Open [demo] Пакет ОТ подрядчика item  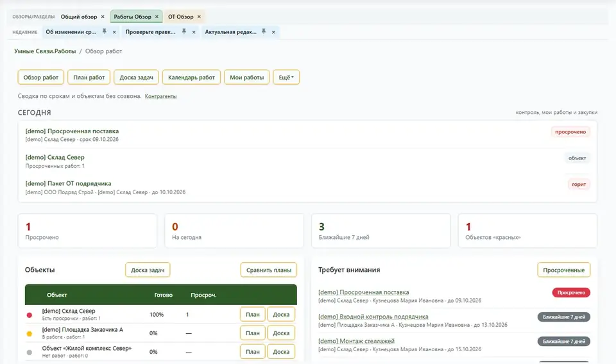pos(69,183)
